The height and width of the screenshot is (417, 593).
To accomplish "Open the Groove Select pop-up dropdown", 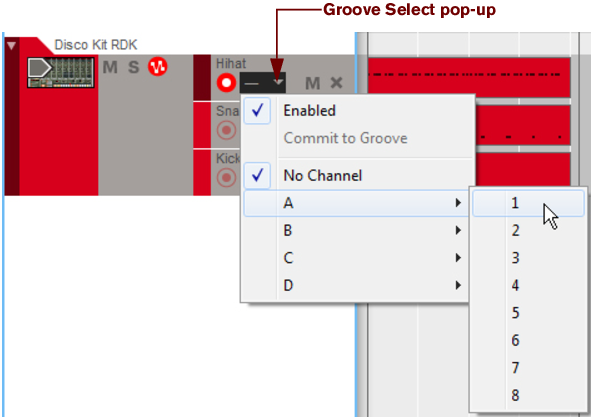I will pos(262,82).
